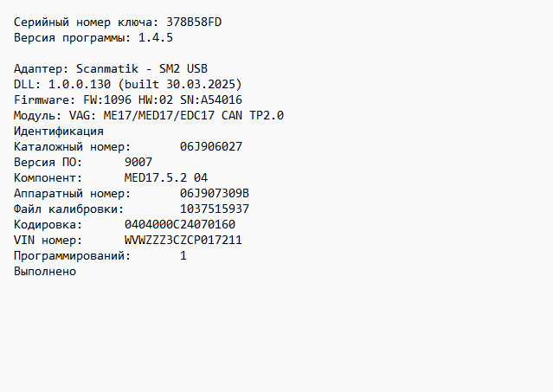Click the VIN number WVWZZZ3CZCP017211
553x392 pixels.
click(183, 240)
